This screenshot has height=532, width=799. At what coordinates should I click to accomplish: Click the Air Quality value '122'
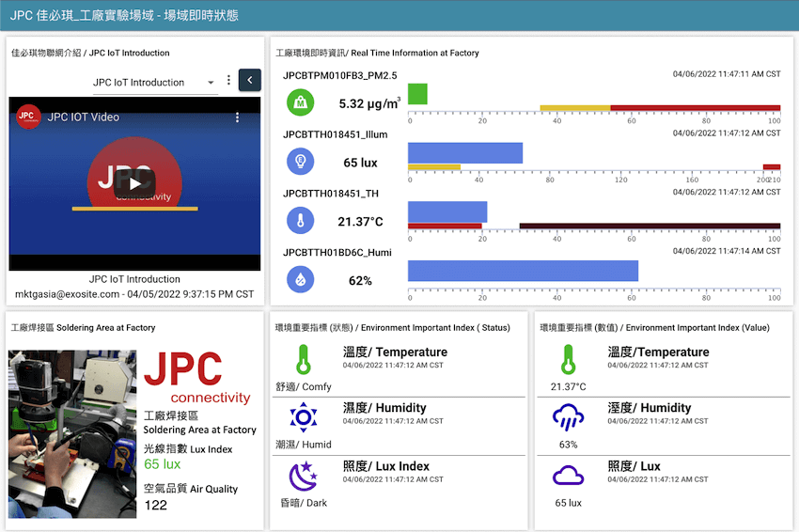(x=155, y=506)
